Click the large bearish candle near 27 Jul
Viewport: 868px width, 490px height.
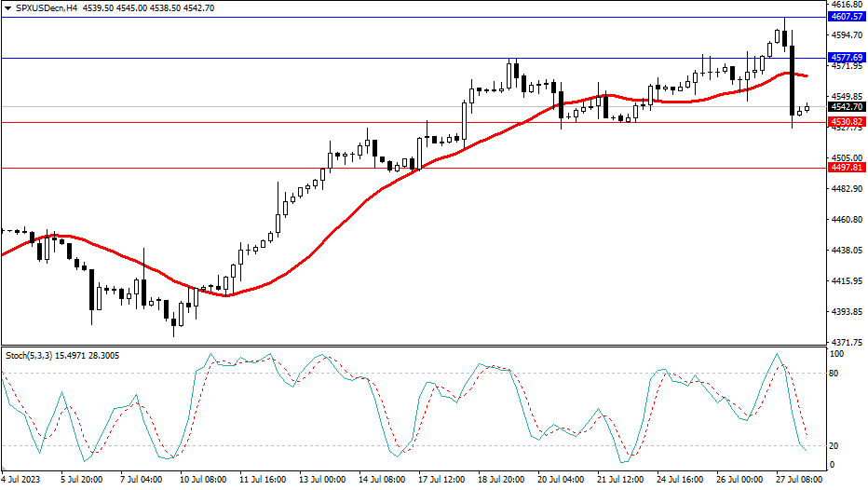792,75
